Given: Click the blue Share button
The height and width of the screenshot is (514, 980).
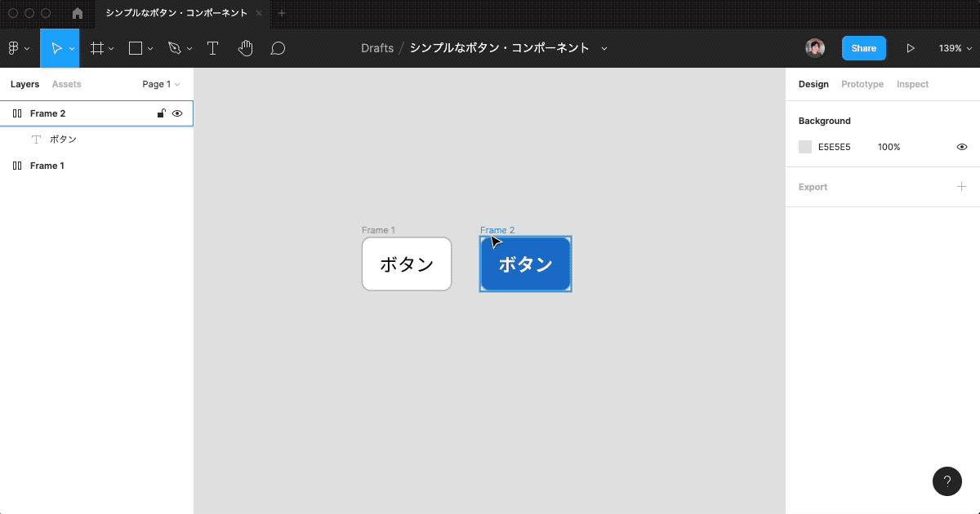Looking at the screenshot, I should pyautogui.click(x=863, y=48).
